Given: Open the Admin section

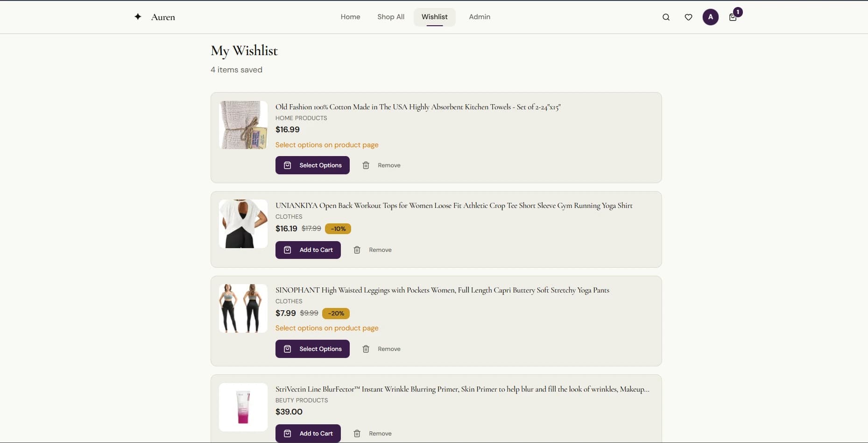Looking at the screenshot, I should tap(480, 17).
